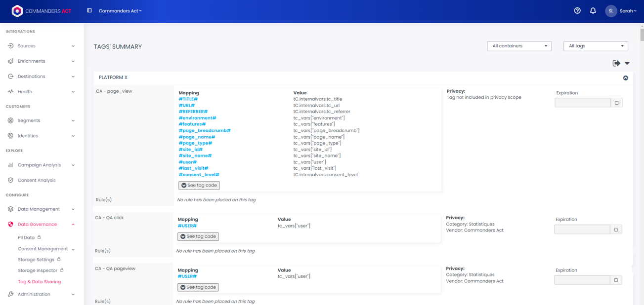Open Tag & Data Sharing menu item
Image resolution: width=644 pixels, height=305 pixels.
point(40,282)
